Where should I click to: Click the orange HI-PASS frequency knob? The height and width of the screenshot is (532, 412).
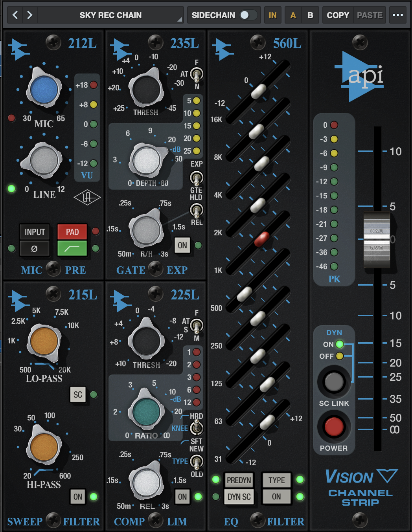click(44, 447)
